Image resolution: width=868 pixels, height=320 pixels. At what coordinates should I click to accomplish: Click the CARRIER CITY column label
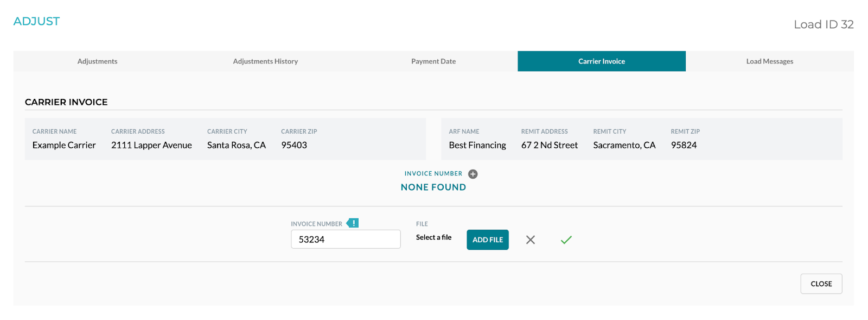coord(227,131)
